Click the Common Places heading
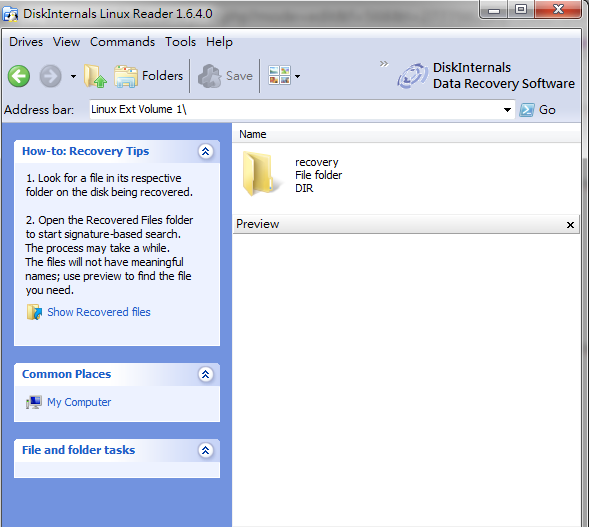Viewport: 589px width, 527px height. (66, 374)
